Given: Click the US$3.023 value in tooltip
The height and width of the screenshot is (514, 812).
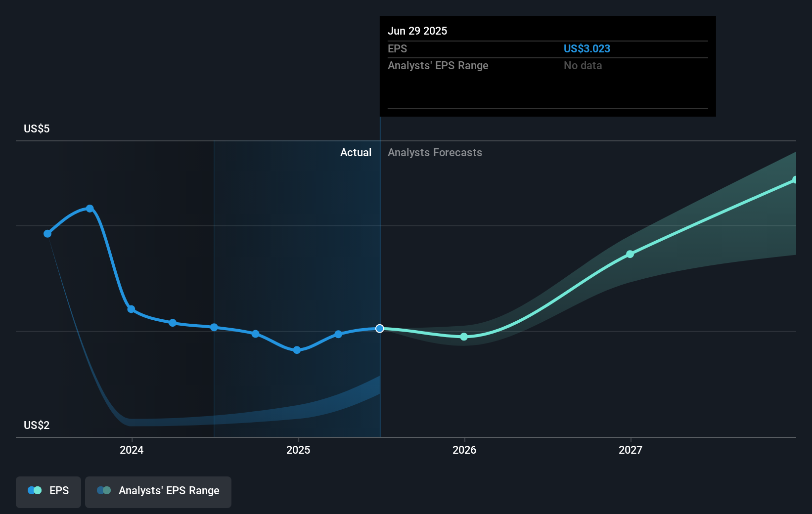Looking at the screenshot, I should pyautogui.click(x=587, y=49).
